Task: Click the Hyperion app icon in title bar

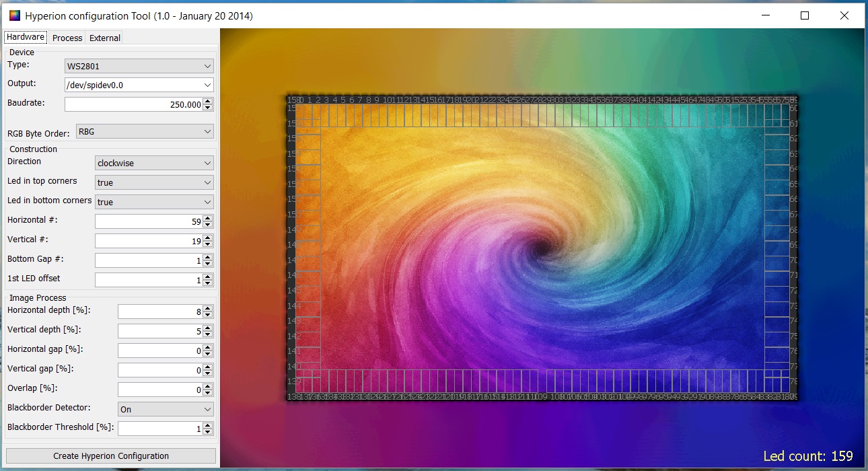Action: click(15, 15)
